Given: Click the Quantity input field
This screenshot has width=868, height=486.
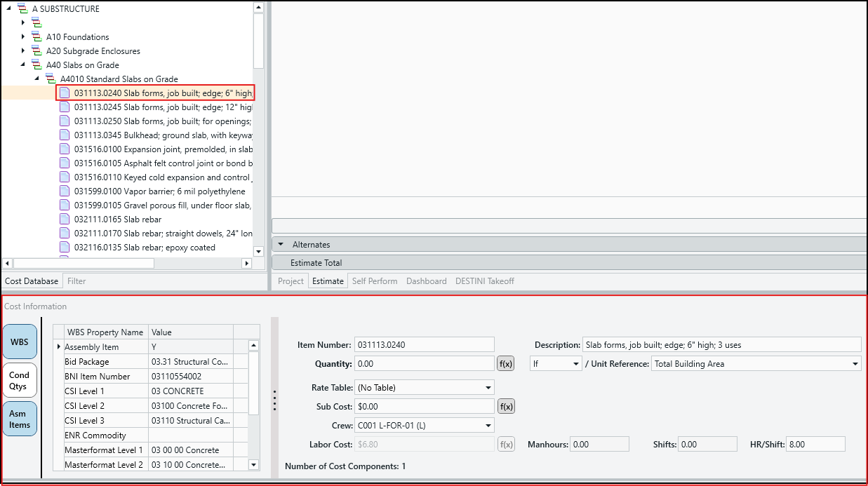Looking at the screenshot, I should pos(425,363).
